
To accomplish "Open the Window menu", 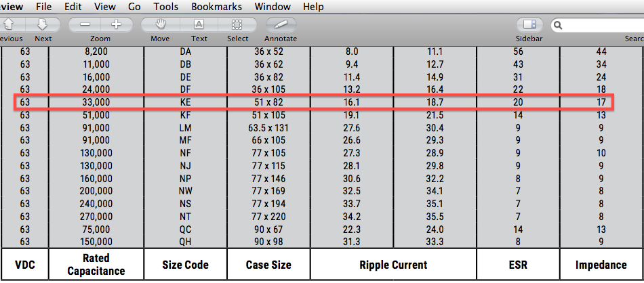I will pyautogui.click(x=273, y=7).
